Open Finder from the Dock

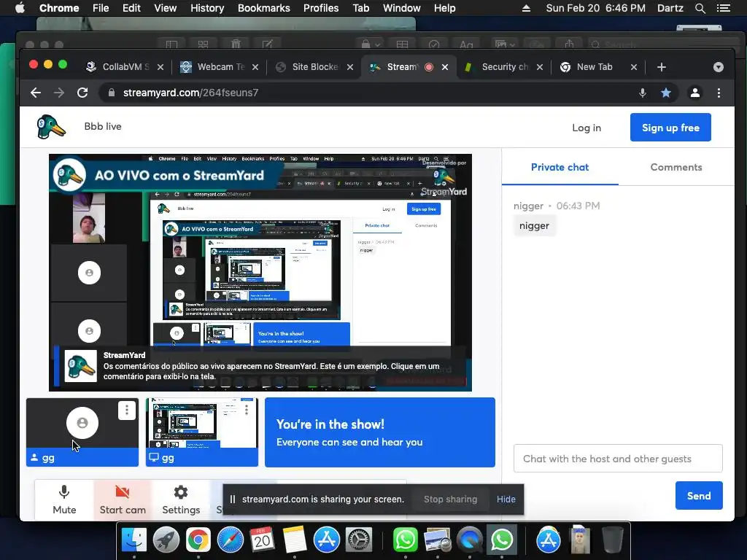[134, 540]
